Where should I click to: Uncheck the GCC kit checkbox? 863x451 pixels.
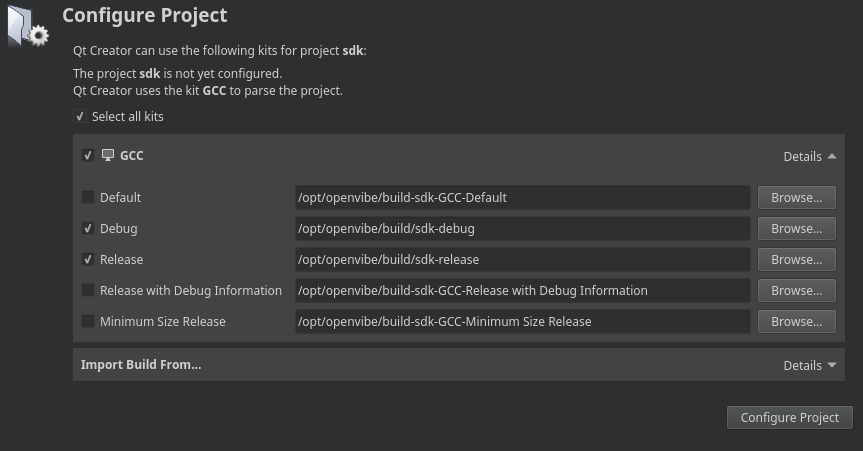88,156
